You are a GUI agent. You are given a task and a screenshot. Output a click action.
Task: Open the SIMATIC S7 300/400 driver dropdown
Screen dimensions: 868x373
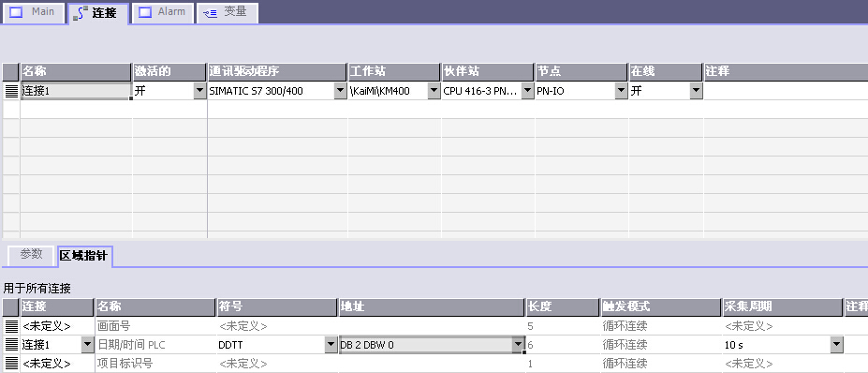(x=340, y=91)
